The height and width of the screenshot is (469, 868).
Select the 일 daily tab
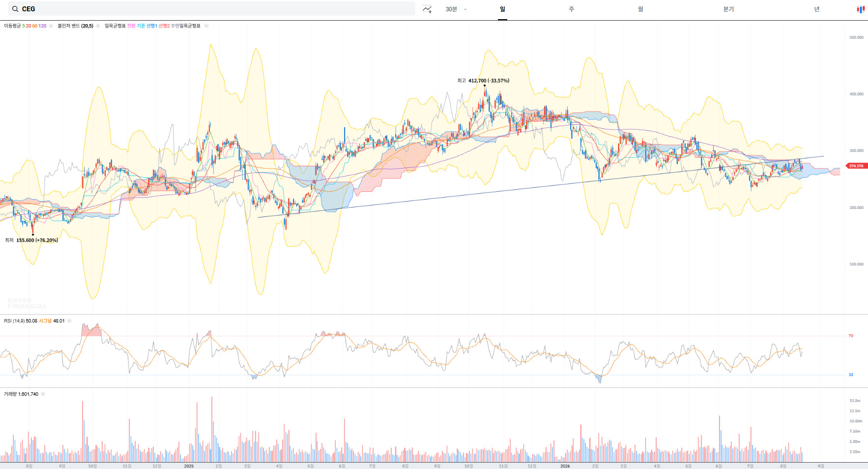[x=502, y=9]
